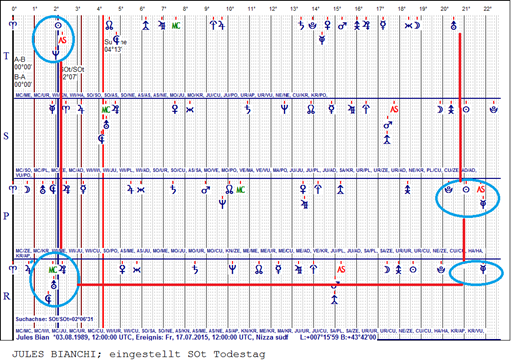Select the green MC marker in row P
The width and height of the screenshot is (516, 362).
[240, 190]
